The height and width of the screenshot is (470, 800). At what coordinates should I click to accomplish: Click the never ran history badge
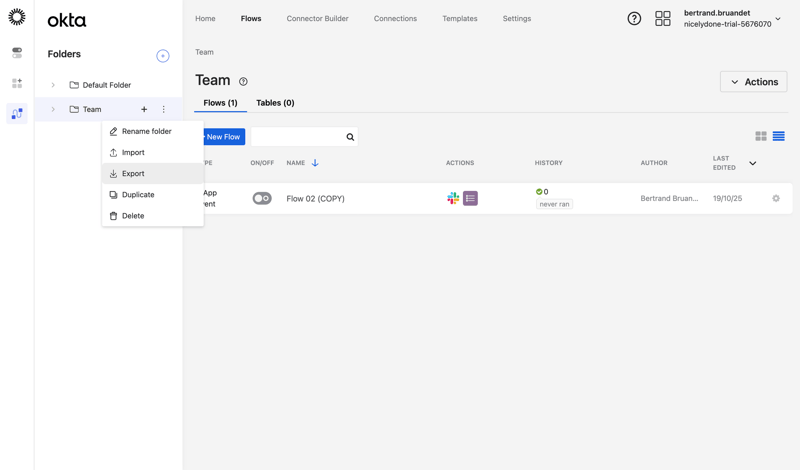point(554,204)
